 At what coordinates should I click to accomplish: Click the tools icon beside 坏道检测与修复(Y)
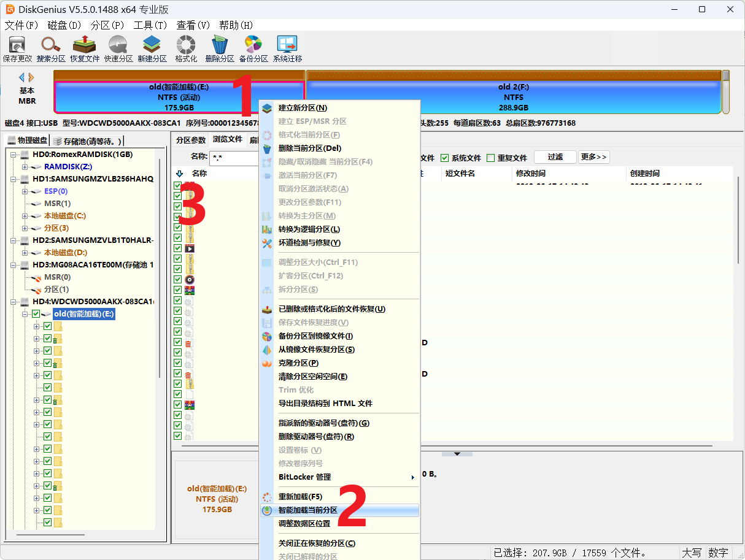(267, 243)
